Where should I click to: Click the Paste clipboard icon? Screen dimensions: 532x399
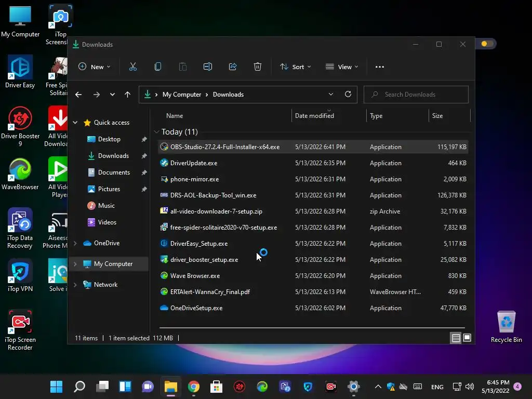click(x=182, y=67)
